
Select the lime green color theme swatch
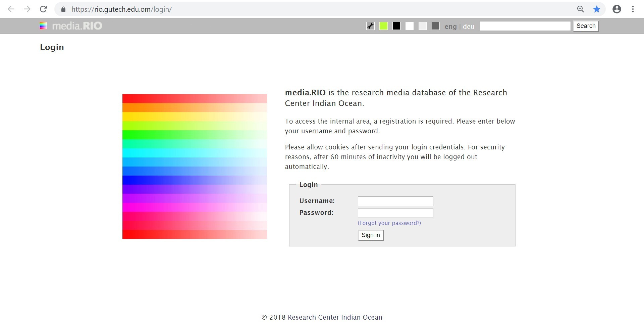click(x=383, y=26)
